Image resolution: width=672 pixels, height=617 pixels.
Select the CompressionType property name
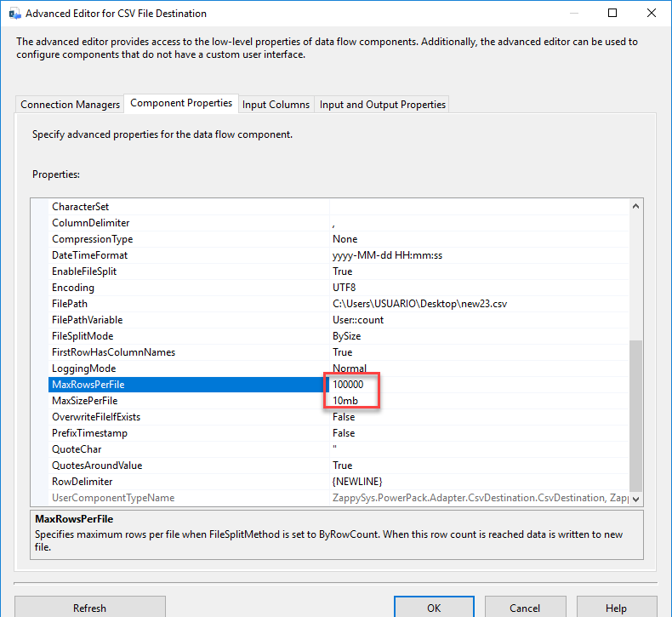pyautogui.click(x=92, y=239)
